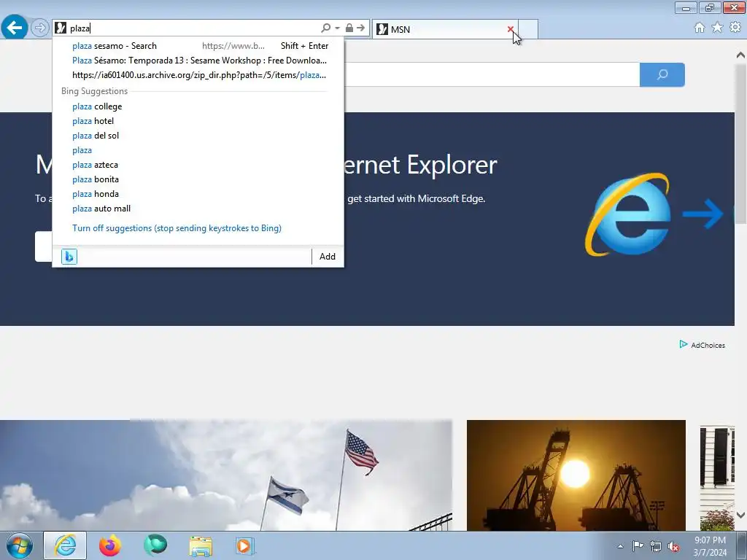Click the Show desktop strip
747x560 pixels.
click(742, 546)
